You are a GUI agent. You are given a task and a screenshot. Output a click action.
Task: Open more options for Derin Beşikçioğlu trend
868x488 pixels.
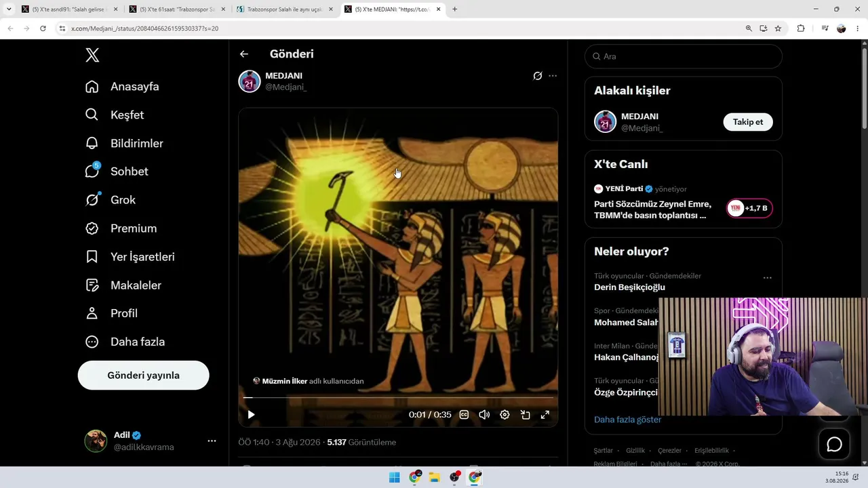coord(768,278)
